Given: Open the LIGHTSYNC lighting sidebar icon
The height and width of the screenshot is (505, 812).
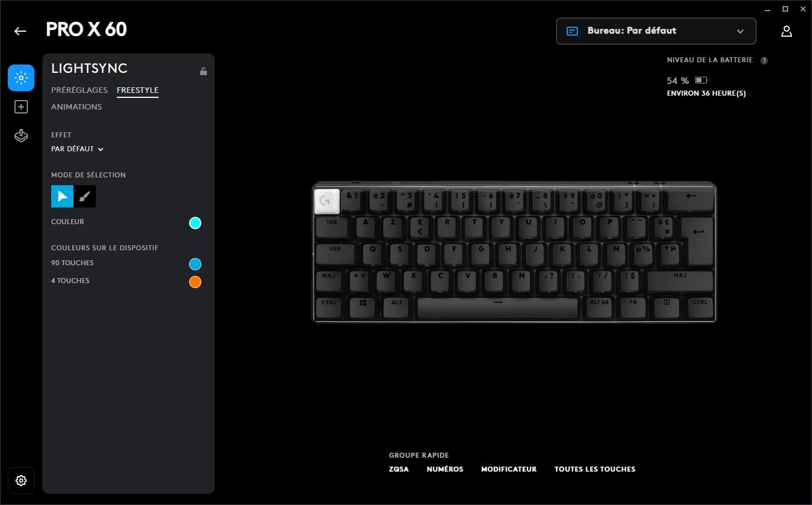Looking at the screenshot, I should 21,78.
